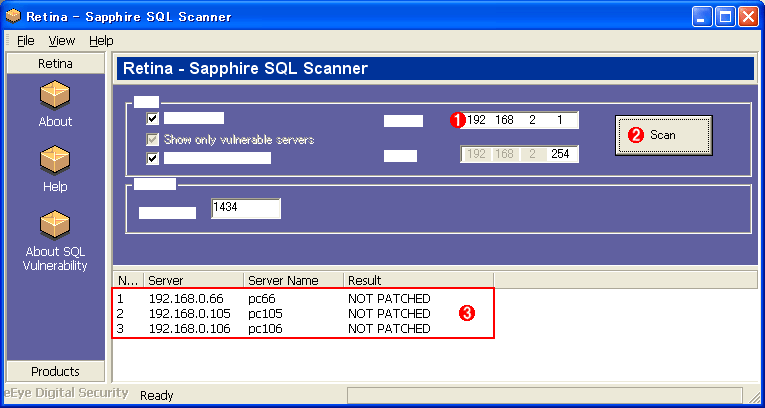The height and width of the screenshot is (408, 765).
Task: Select the Retina sidebar tab
Action: point(56,63)
